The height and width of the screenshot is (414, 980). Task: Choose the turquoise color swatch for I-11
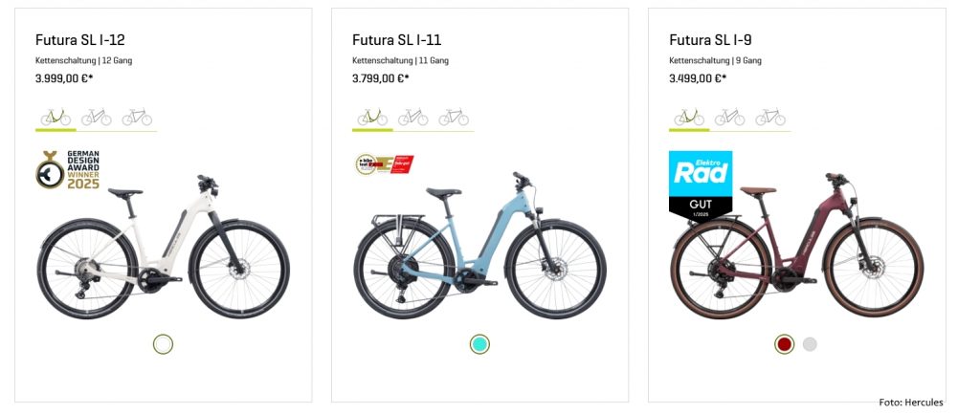pyautogui.click(x=479, y=344)
